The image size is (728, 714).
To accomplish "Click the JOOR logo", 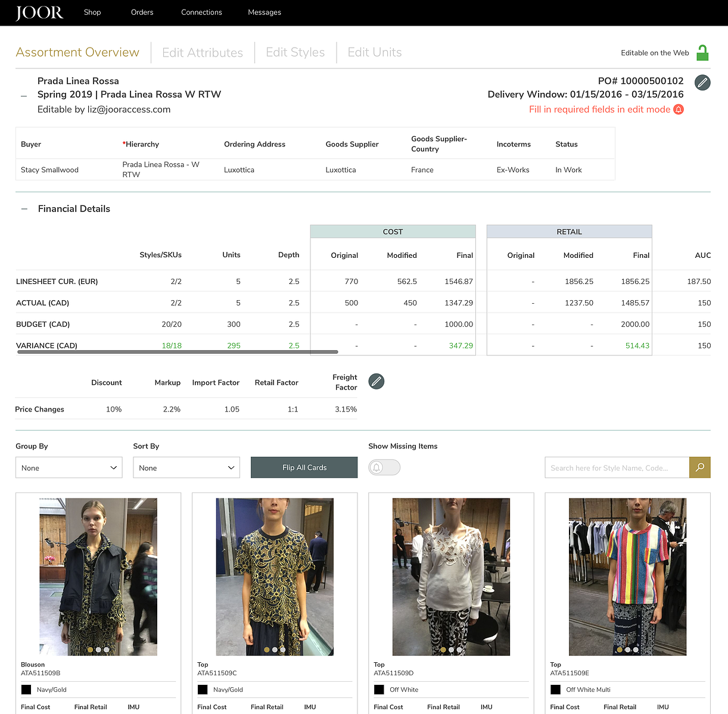I will [39, 13].
